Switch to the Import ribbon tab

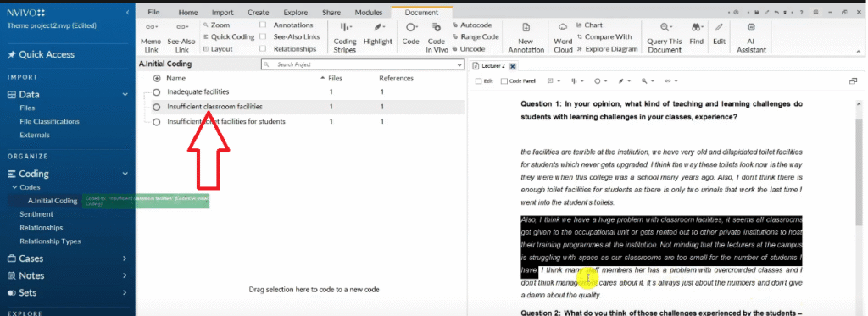pos(223,12)
